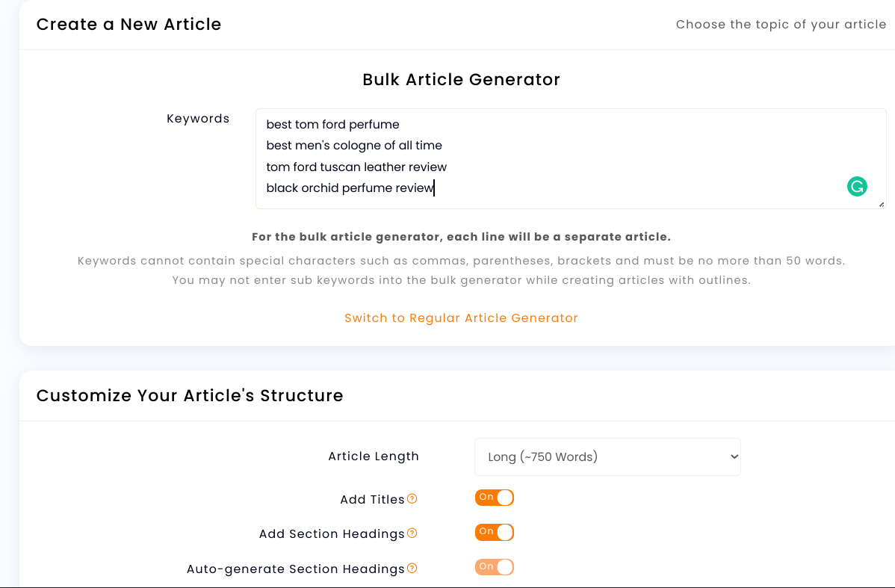This screenshot has width=895, height=588.
Task: Toggle off the Add Titles switch
Action: 494,497
